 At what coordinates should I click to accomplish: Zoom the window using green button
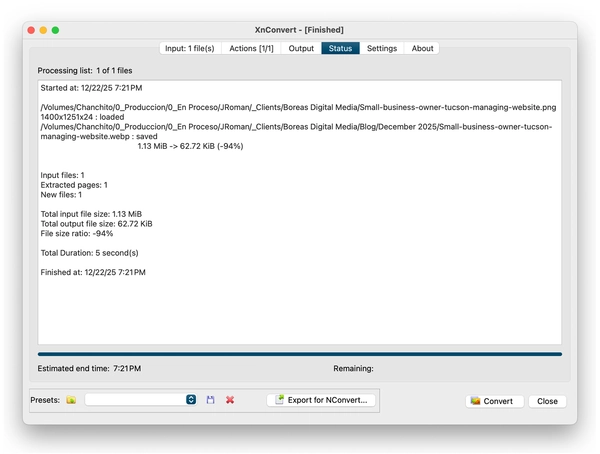coord(56,30)
